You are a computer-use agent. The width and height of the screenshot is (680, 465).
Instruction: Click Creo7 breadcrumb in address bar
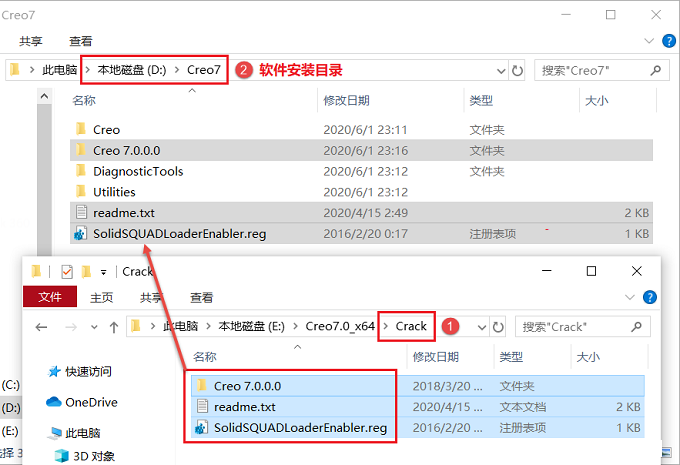204,70
